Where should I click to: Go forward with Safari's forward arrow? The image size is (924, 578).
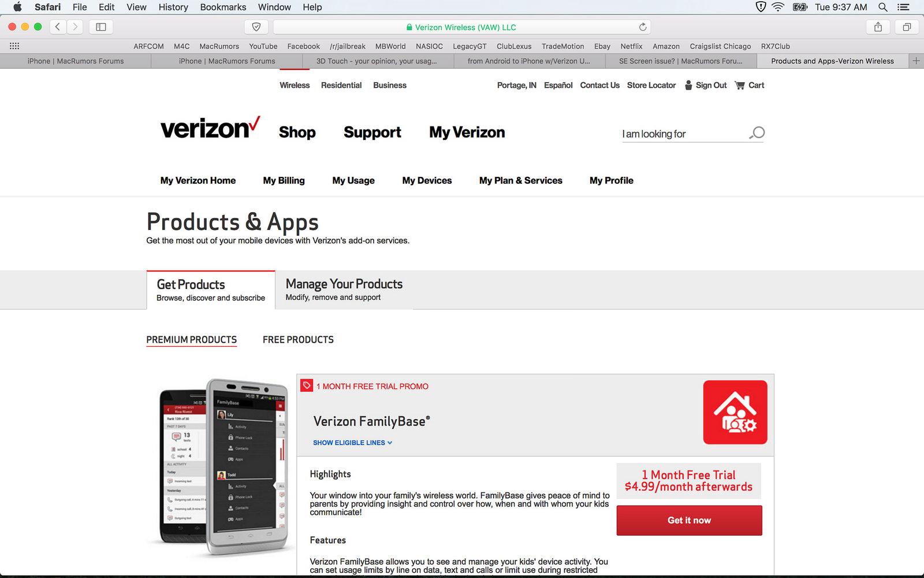coord(75,27)
